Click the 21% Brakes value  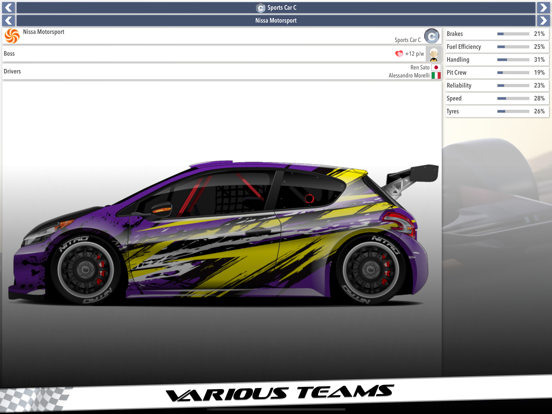539,34
